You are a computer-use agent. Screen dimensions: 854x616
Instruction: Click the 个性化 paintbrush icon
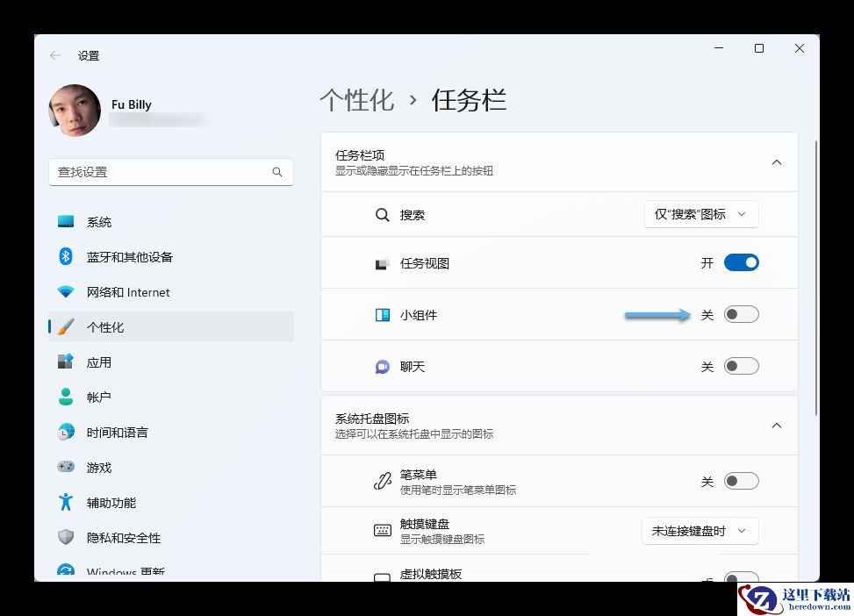pyautogui.click(x=66, y=326)
